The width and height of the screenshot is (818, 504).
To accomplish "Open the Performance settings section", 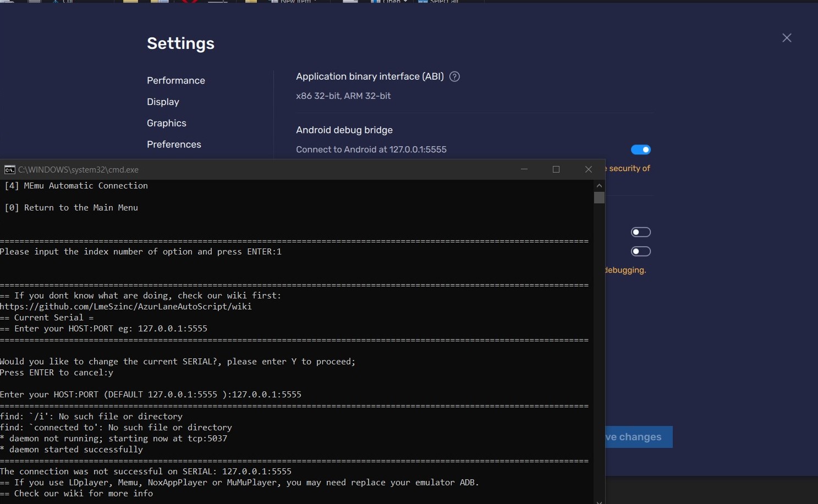I will (176, 80).
